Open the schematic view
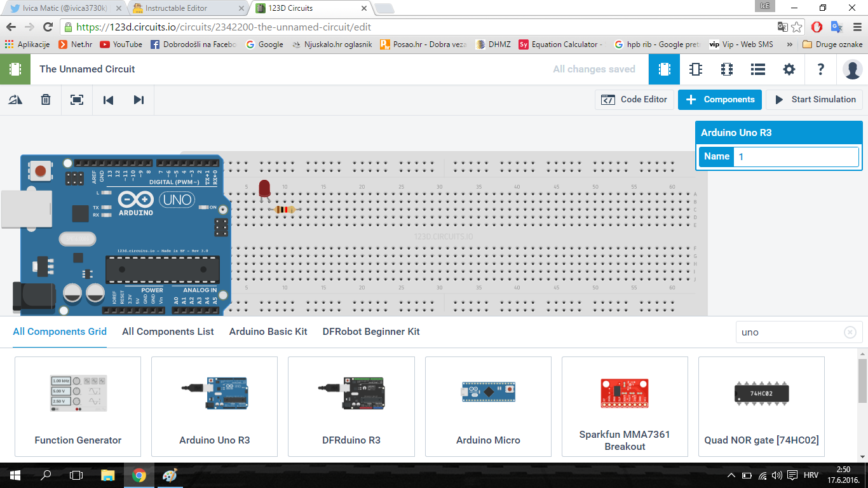Image resolution: width=868 pixels, height=488 pixels. pyautogui.click(x=695, y=69)
